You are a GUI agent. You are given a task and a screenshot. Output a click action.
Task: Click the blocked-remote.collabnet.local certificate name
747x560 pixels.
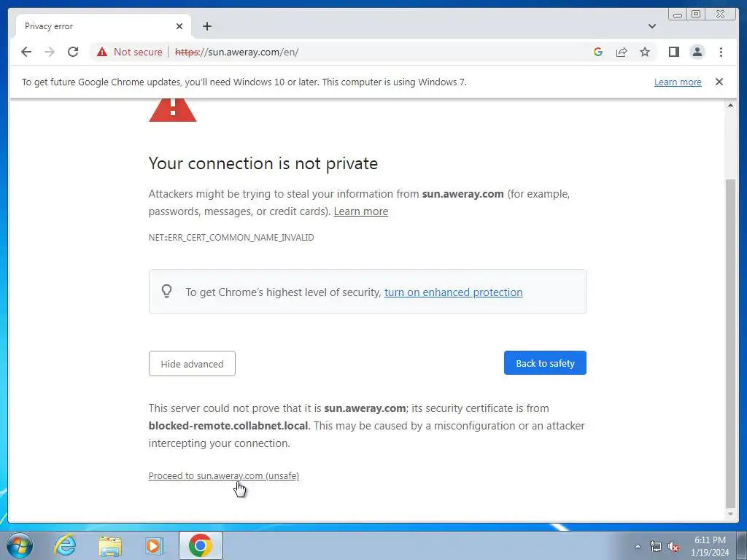click(x=228, y=426)
